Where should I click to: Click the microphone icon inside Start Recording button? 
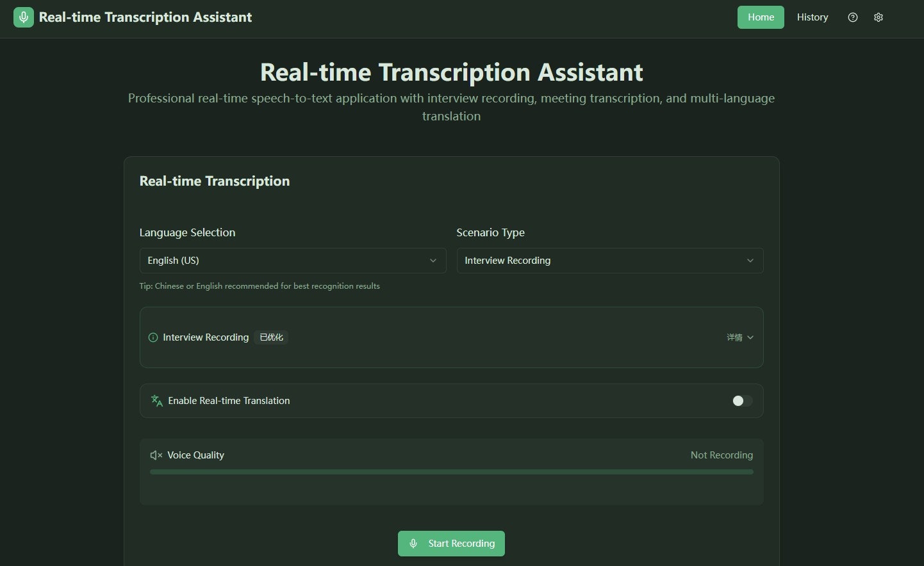414,543
